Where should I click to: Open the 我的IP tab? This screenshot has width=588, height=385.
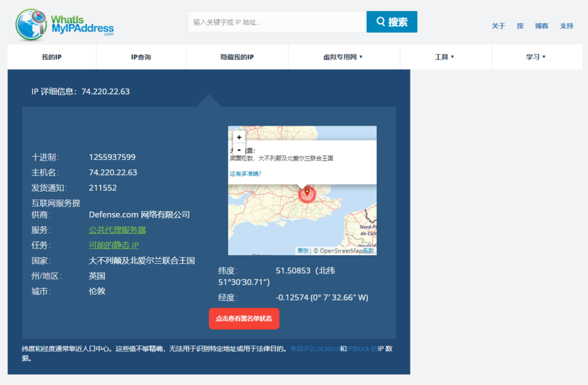coord(52,57)
